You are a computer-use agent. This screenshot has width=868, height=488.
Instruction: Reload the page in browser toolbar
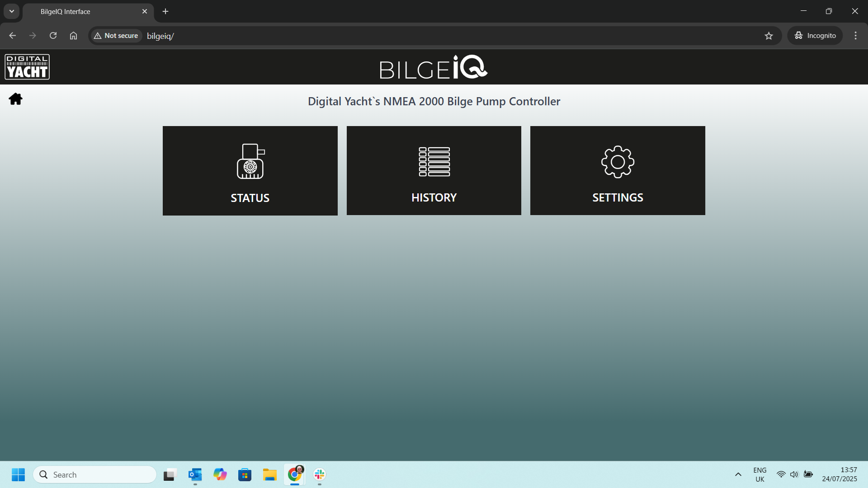[x=53, y=36]
